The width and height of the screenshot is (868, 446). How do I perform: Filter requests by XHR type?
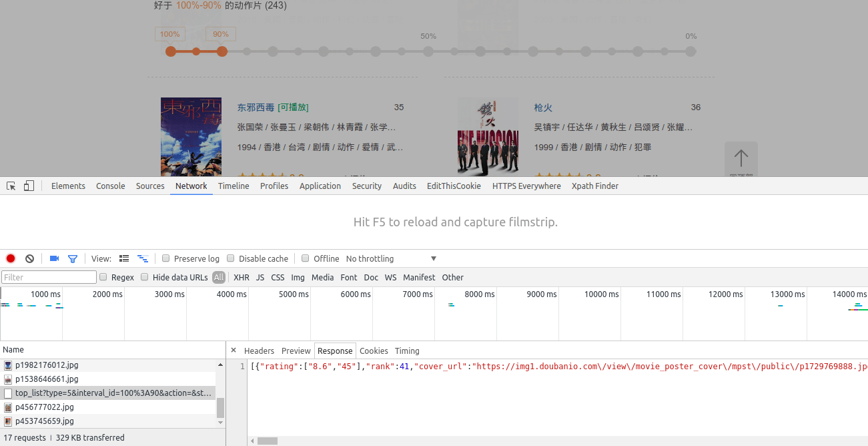tap(242, 277)
